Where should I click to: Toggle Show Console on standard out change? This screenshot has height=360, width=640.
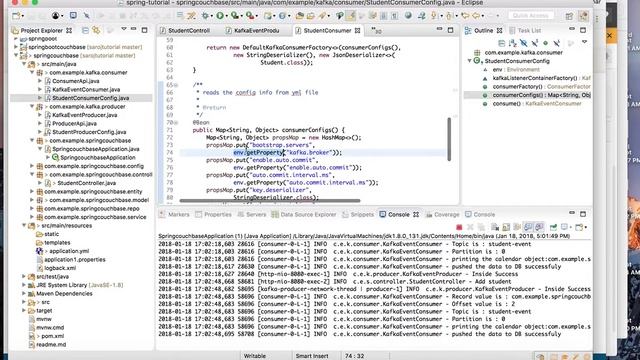(528, 227)
